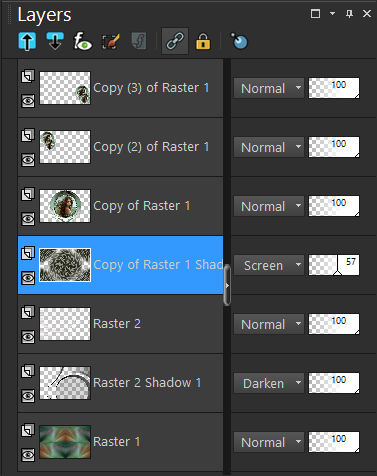Toggle the Layer Effects visibility icon

coord(83,41)
